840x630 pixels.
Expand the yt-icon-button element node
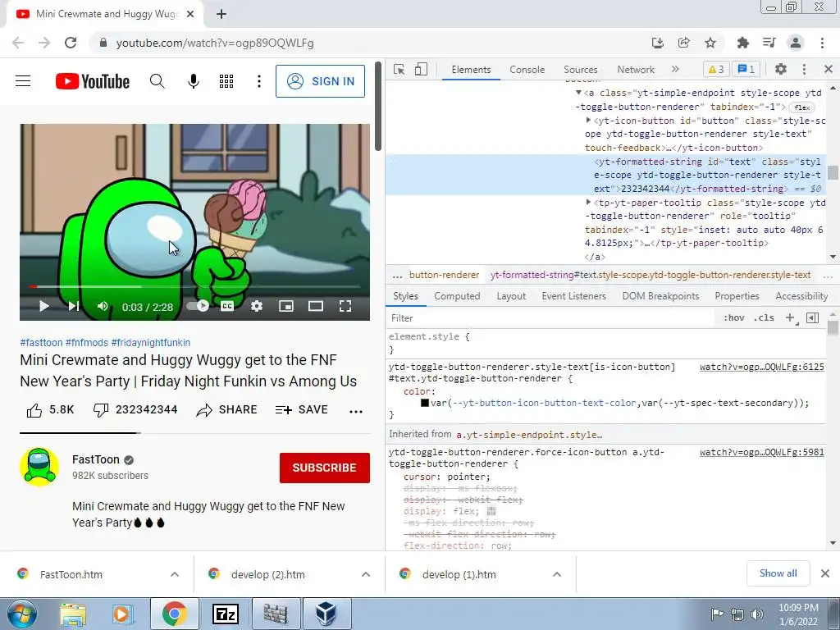pos(588,121)
